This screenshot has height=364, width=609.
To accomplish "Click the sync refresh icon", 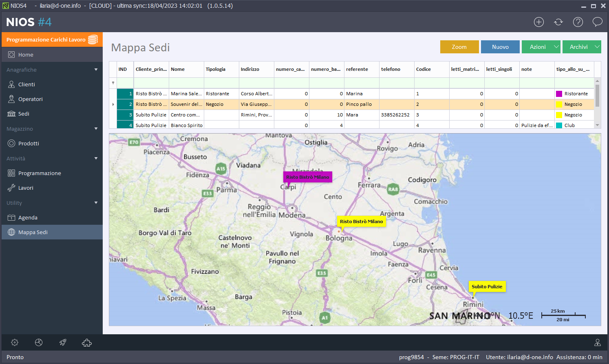I will tap(558, 22).
